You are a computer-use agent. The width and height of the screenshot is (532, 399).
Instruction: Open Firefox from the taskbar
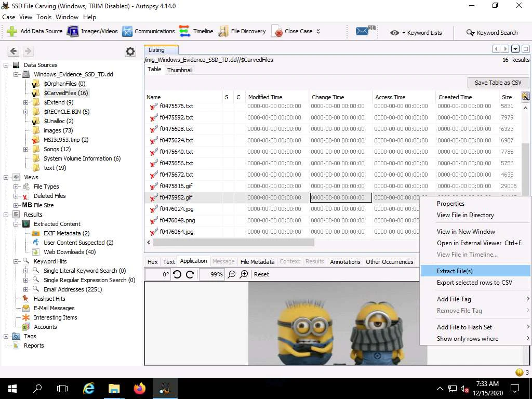(x=139, y=389)
